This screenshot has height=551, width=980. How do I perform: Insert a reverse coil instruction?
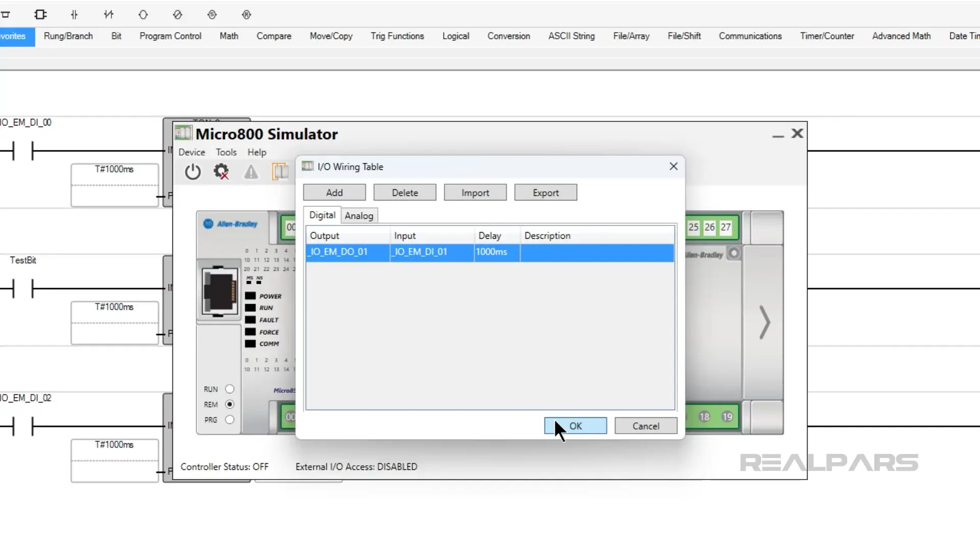pyautogui.click(x=178, y=15)
